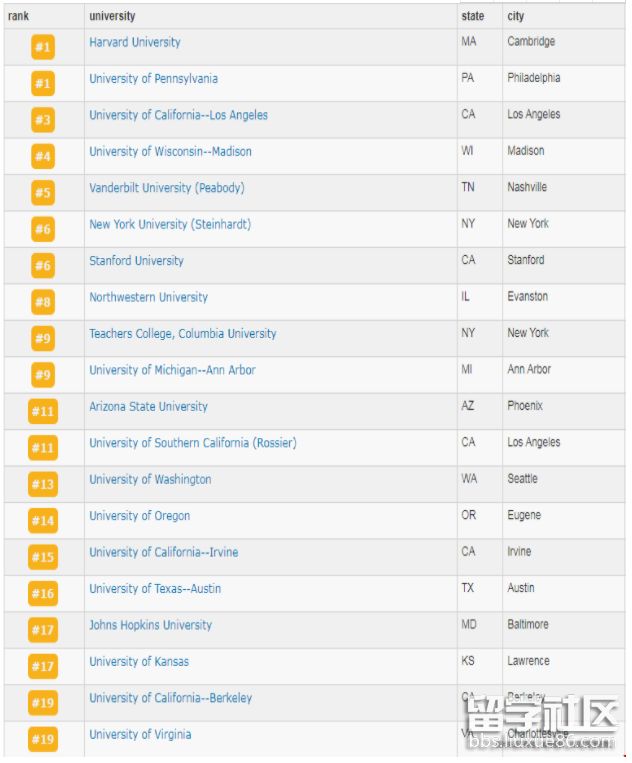This screenshot has width=632, height=763.
Task: Click the #5 rank badge
Action: click(x=43, y=193)
